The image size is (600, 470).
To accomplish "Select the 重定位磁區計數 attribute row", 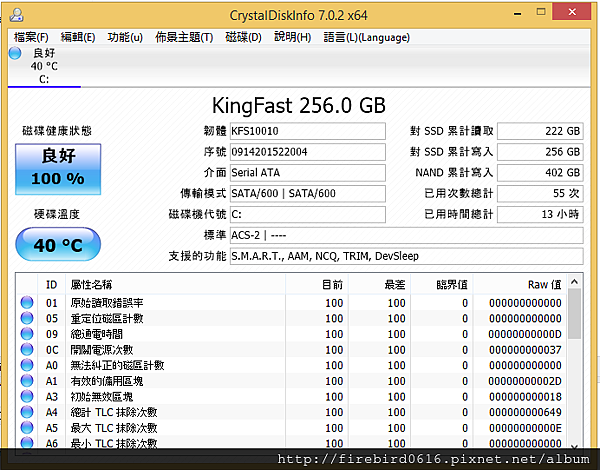I will coord(291,318).
